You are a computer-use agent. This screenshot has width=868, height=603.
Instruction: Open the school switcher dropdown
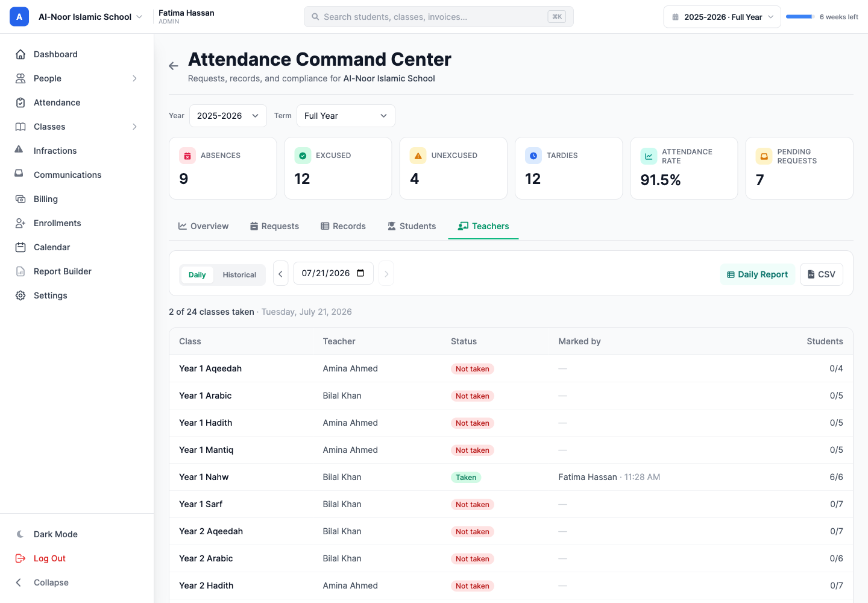[90, 17]
